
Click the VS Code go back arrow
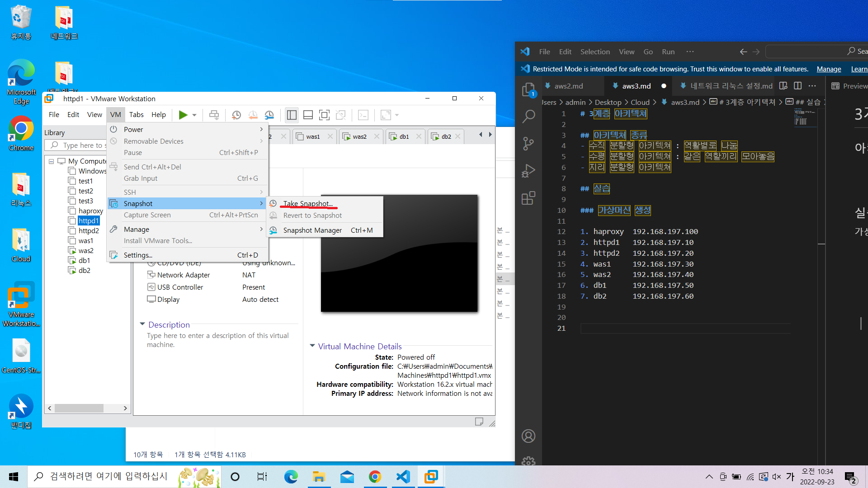(x=743, y=52)
